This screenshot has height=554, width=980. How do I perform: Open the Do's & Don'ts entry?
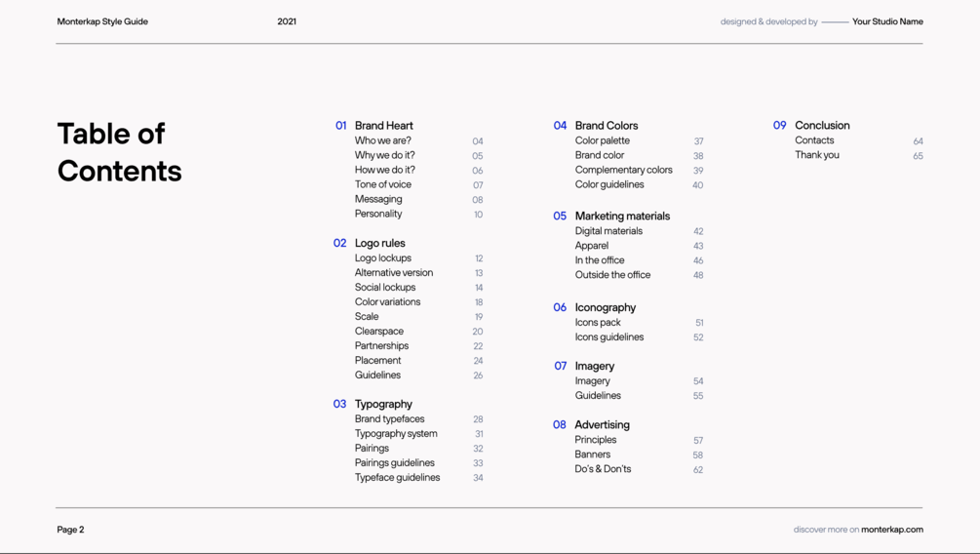(603, 469)
